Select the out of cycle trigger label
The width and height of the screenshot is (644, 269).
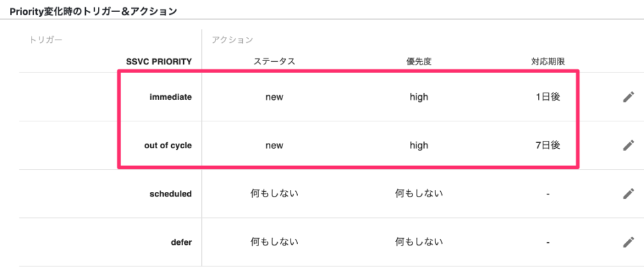click(168, 146)
